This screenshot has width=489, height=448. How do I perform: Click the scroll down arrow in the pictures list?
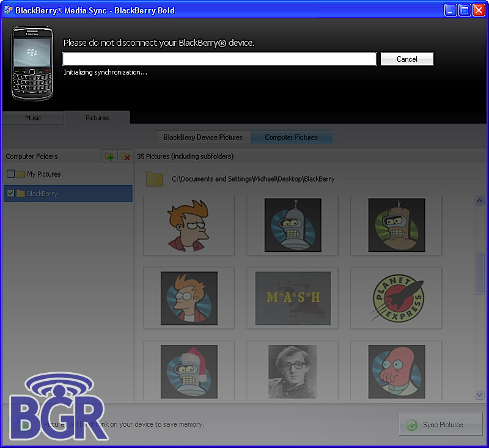pyautogui.click(x=479, y=394)
